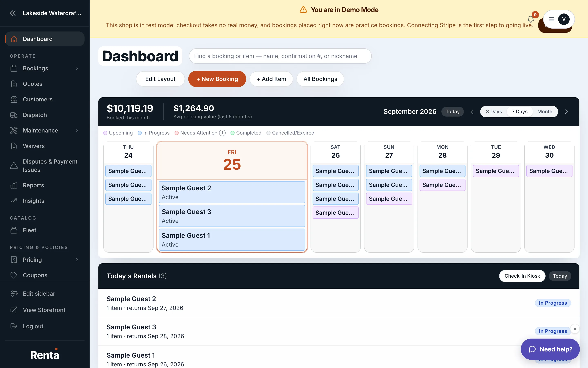Open All Bookings

pos(320,79)
